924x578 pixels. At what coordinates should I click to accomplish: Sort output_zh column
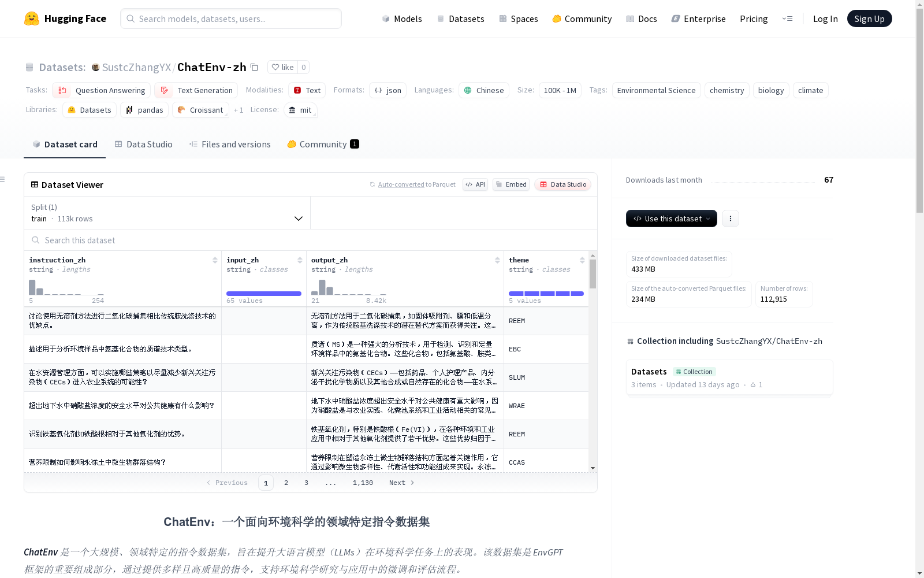[497, 260]
